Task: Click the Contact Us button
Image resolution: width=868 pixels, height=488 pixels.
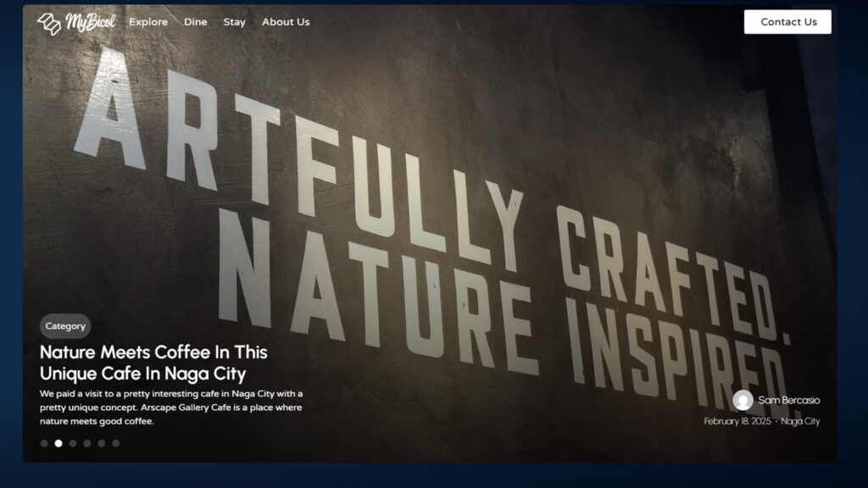Action: 787,22
